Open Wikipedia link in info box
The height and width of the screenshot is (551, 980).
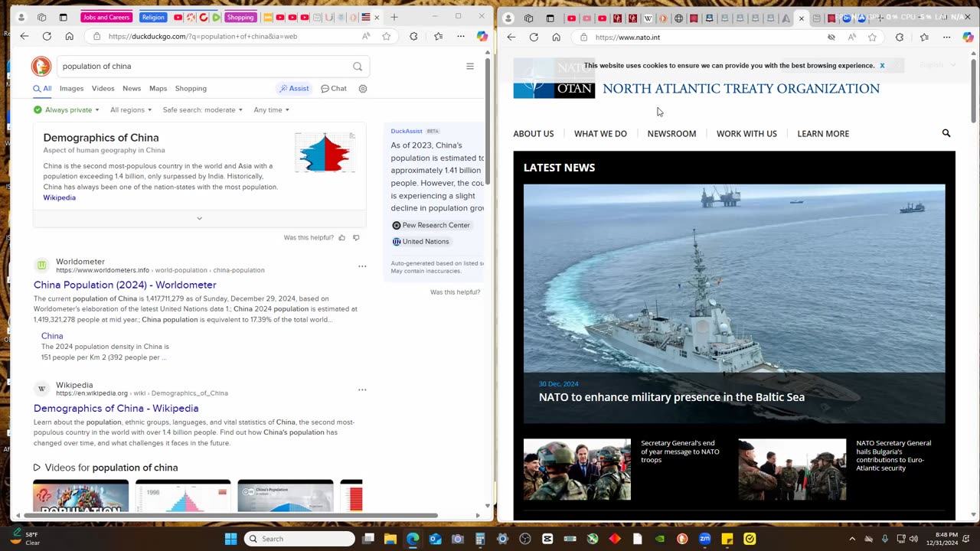pos(59,197)
